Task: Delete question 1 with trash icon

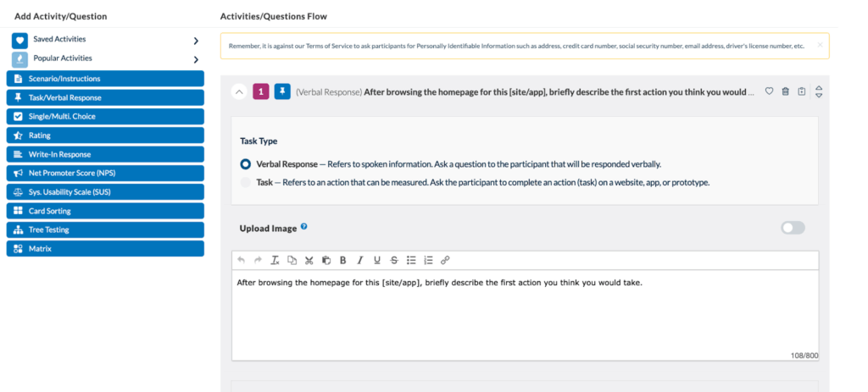Action: pyautogui.click(x=785, y=91)
